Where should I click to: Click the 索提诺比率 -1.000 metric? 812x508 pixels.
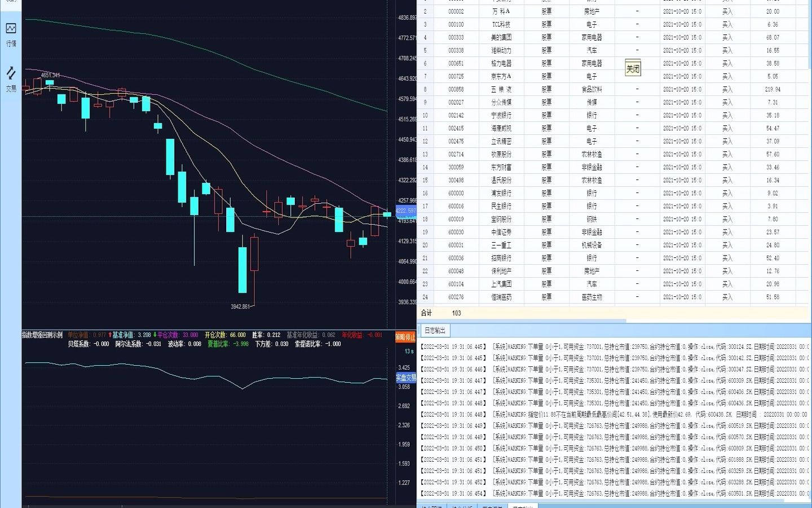[x=317, y=344]
